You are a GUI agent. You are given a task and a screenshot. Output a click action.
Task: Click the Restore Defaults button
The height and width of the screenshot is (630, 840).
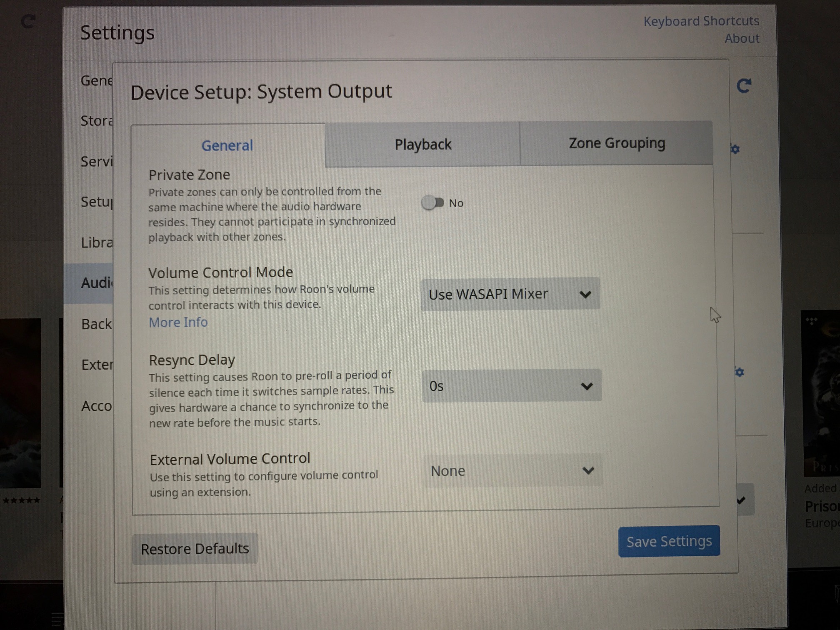195,548
